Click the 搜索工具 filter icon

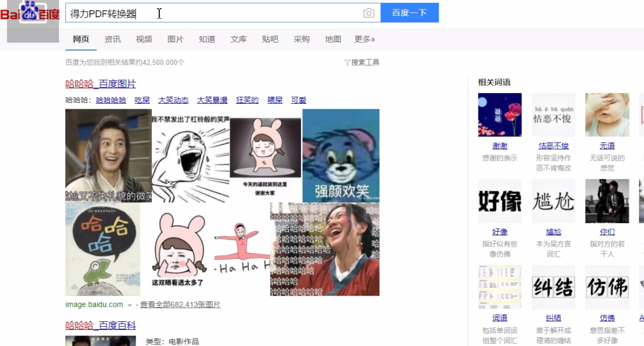click(347, 63)
